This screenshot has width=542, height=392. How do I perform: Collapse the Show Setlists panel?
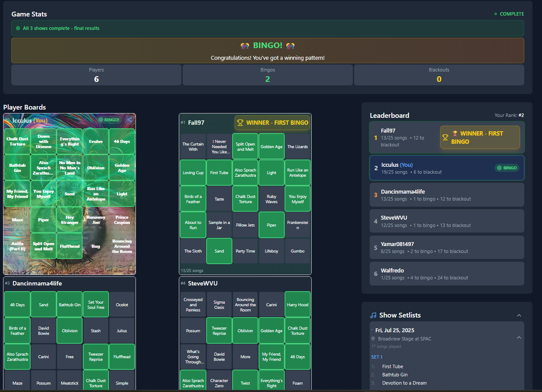[519, 315]
